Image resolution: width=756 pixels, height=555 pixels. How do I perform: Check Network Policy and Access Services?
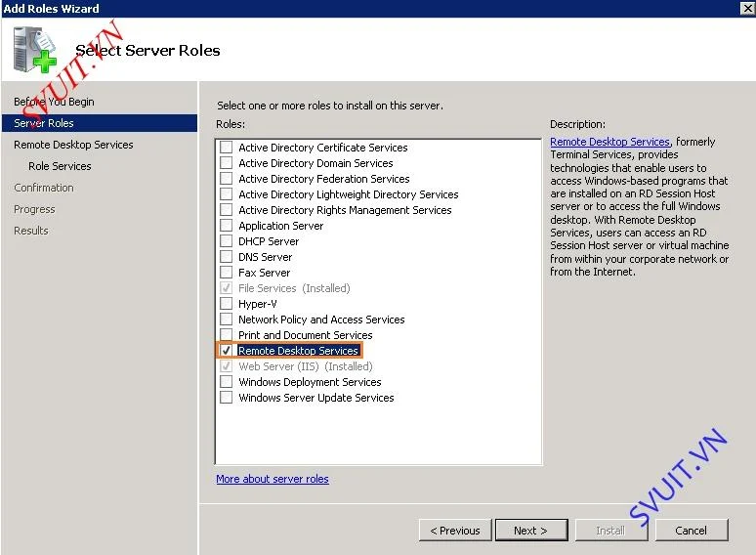click(x=227, y=320)
